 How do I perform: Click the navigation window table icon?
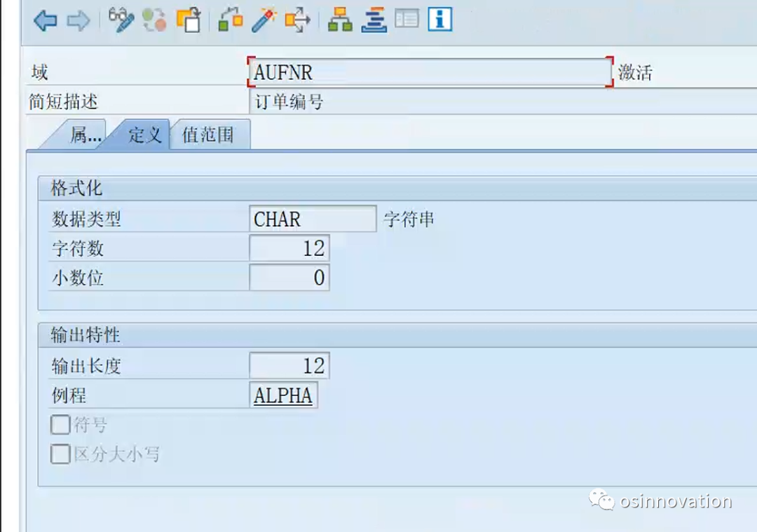coord(407,20)
